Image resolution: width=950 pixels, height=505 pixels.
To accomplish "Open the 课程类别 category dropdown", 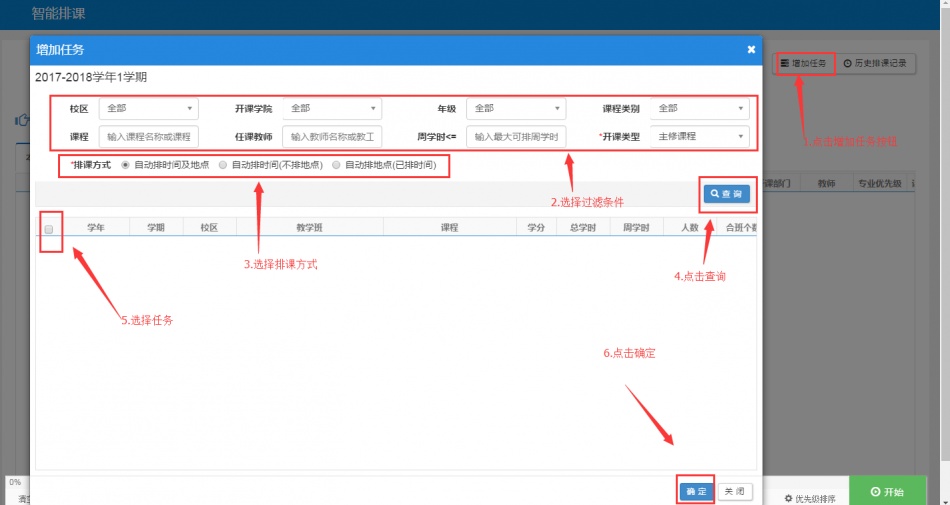I will (x=699, y=108).
